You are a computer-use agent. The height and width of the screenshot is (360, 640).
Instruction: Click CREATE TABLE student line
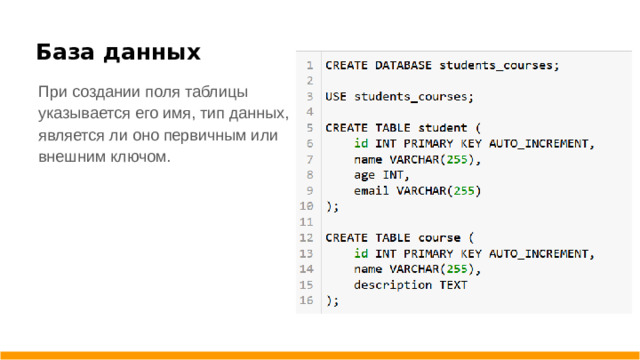pos(403,128)
